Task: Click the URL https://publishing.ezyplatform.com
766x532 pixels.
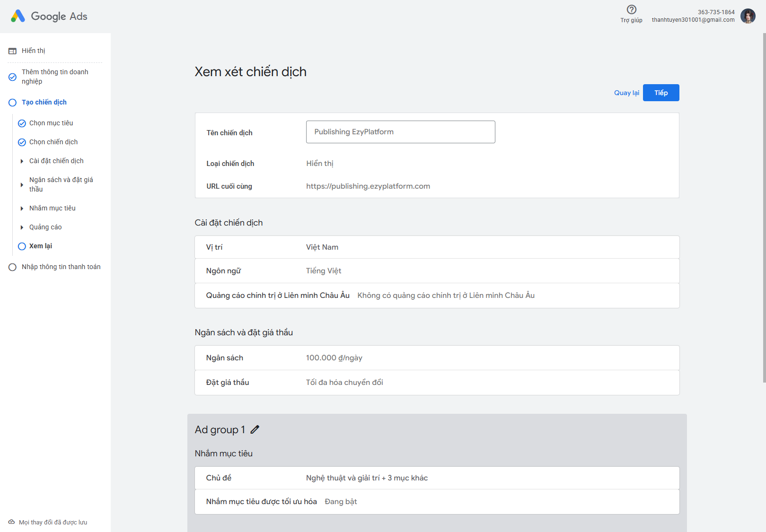Action: [x=368, y=186]
